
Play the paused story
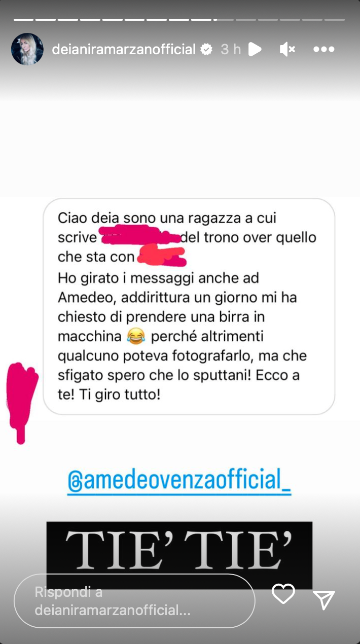[x=255, y=49]
